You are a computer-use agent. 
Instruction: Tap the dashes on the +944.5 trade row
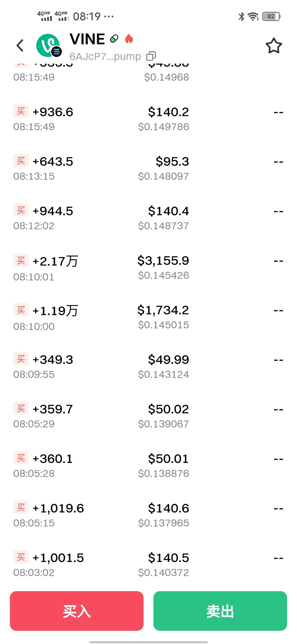pyautogui.click(x=278, y=211)
